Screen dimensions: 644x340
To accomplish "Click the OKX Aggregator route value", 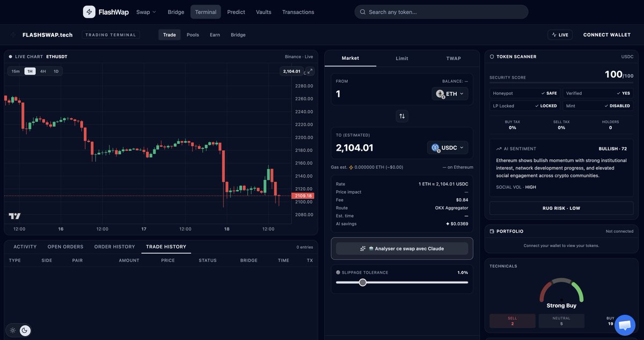I will pos(452,208).
